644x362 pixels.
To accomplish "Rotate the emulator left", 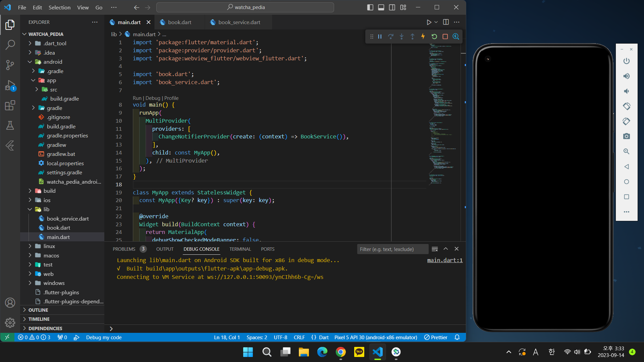I will [627, 106].
